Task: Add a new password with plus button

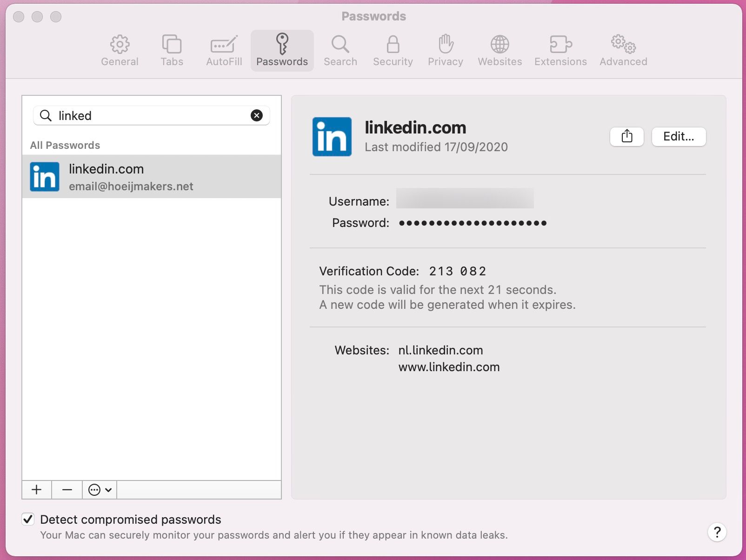Action: (37, 490)
